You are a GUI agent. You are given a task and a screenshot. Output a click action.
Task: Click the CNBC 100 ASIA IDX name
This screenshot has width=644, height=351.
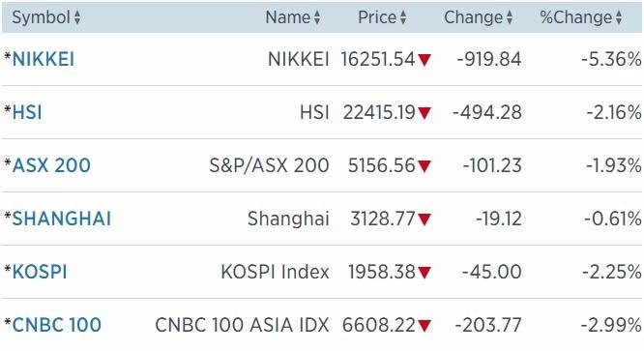click(242, 325)
